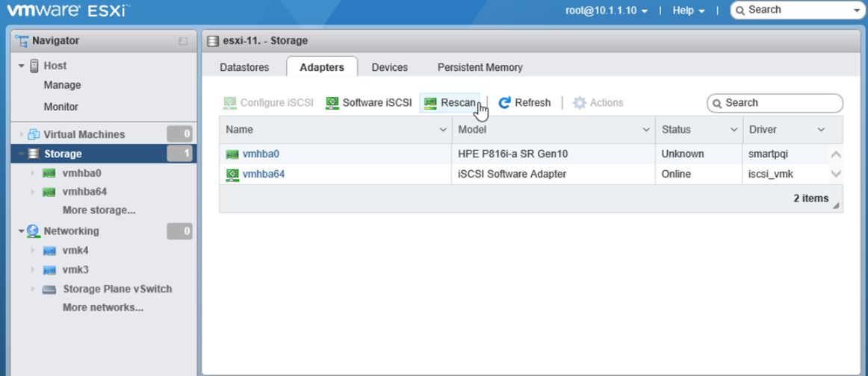The image size is (868, 376).
Task: Click the vmhba64 adapter icon in table
Action: 232,175
